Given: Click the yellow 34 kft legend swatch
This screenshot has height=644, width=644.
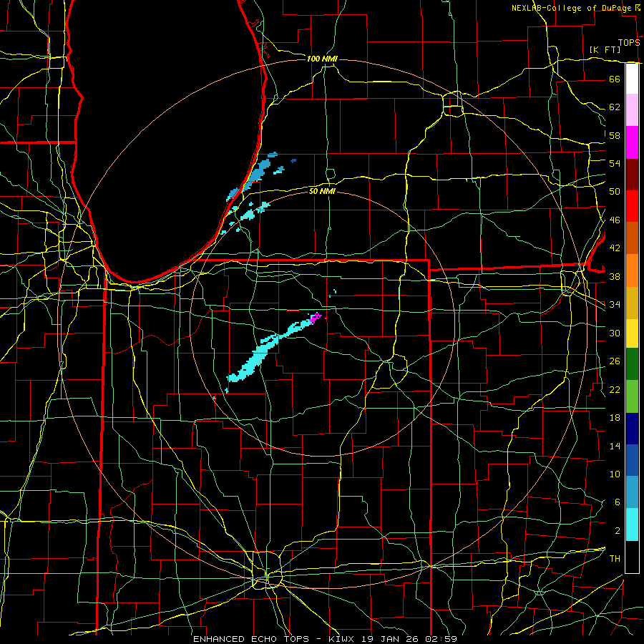Looking at the screenshot, I should (x=632, y=333).
